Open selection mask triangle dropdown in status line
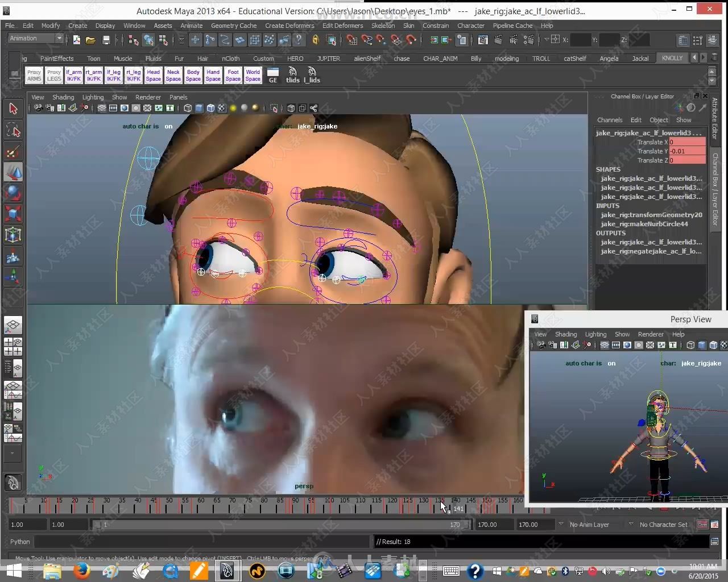This screenshot has width=728, height=582. (x=181, y=40)
